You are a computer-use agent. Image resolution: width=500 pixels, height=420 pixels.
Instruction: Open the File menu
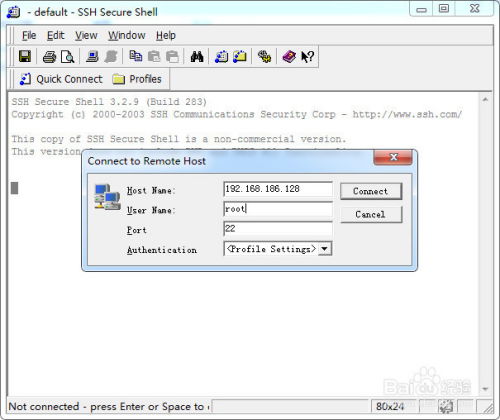(29, 35)
